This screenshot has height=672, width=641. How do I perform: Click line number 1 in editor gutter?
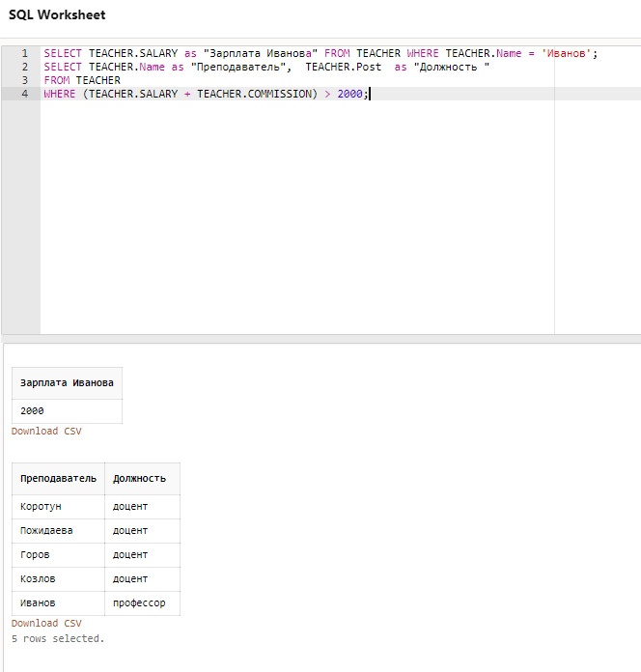click(x=24, y=53)
